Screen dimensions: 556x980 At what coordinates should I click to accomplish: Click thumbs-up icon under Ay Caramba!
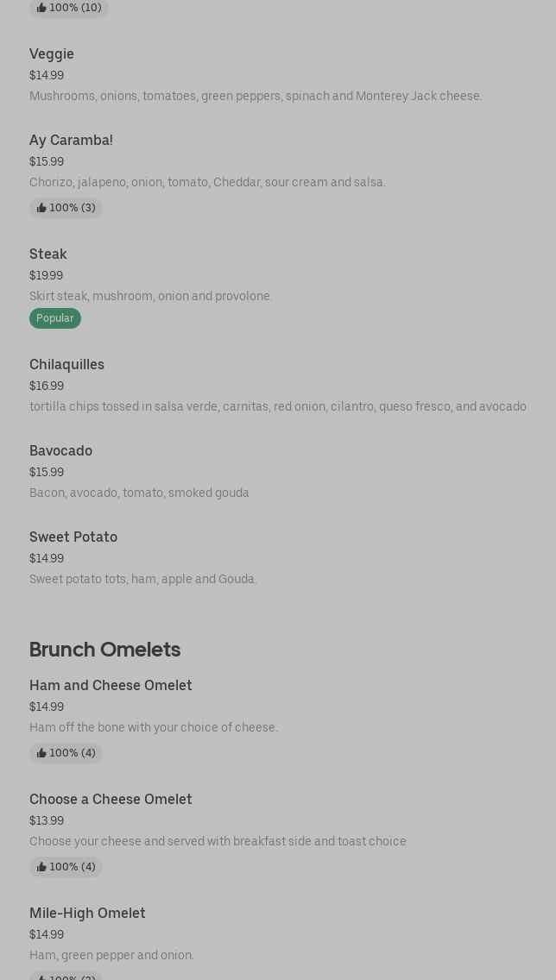pyautogui.click(x=41, y=208)
